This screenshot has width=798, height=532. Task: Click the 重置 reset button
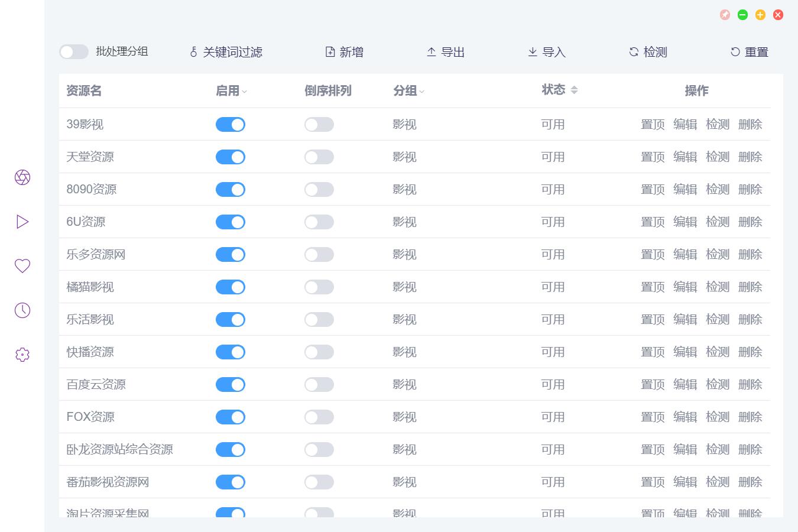(x=750, y=52)
